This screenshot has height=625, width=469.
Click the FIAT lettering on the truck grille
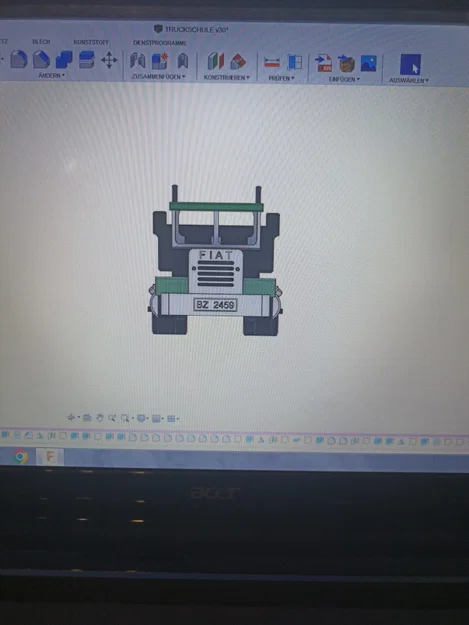[x=216, y=255]
